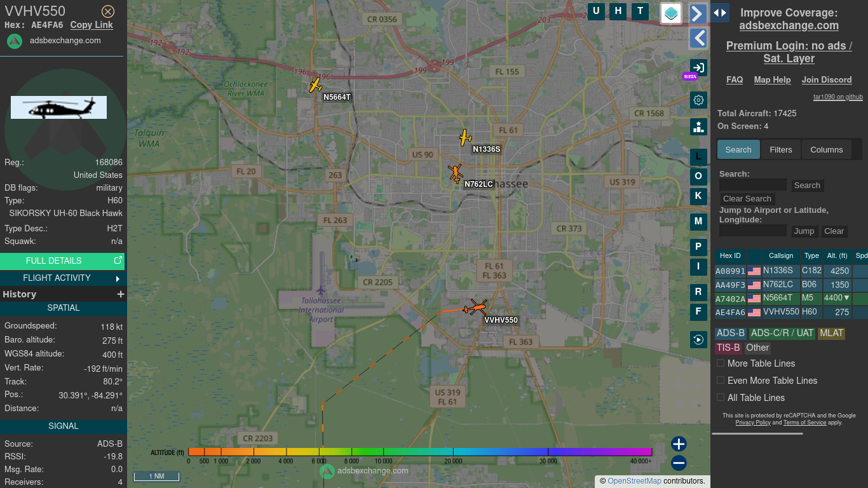Enable More Table Lines checkbox

721,363
